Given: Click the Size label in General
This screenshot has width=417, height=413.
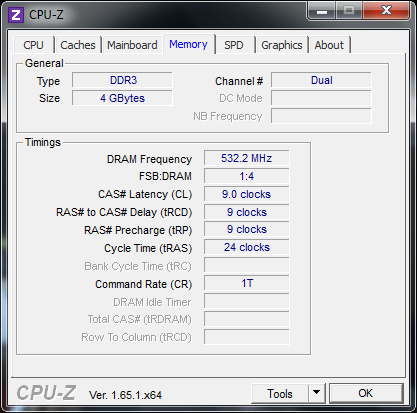Looking at the screenshot, I should coord(49,98).
